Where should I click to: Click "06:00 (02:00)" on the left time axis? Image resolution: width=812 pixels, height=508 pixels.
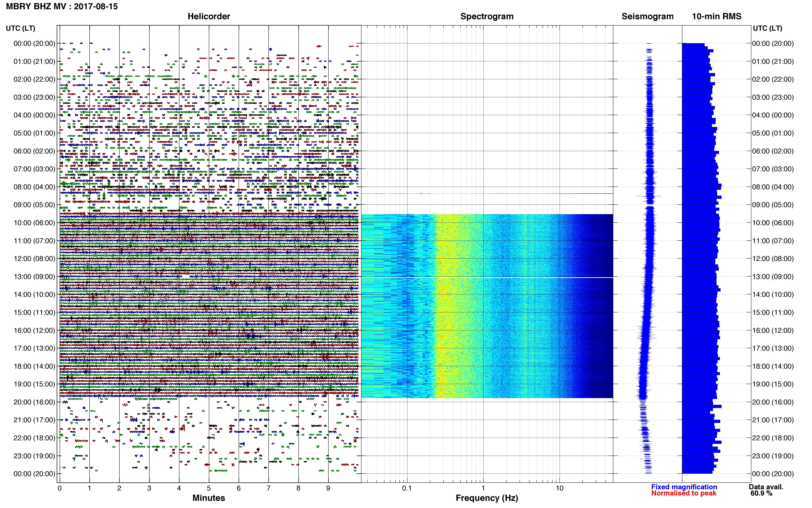click(34, 151)
